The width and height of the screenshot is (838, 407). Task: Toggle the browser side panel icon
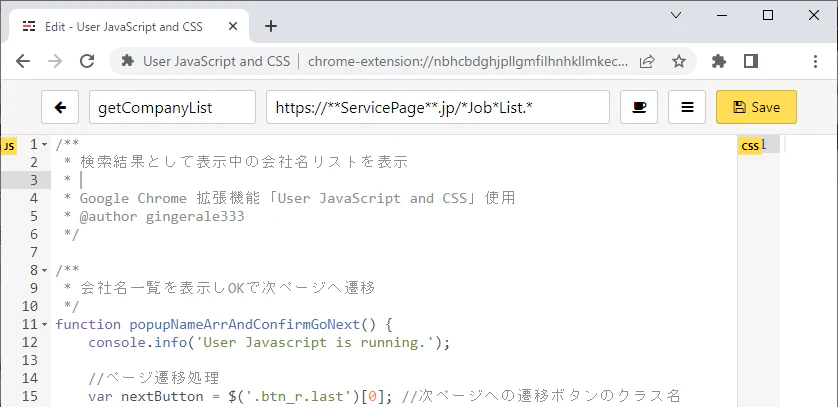[751, 61]
